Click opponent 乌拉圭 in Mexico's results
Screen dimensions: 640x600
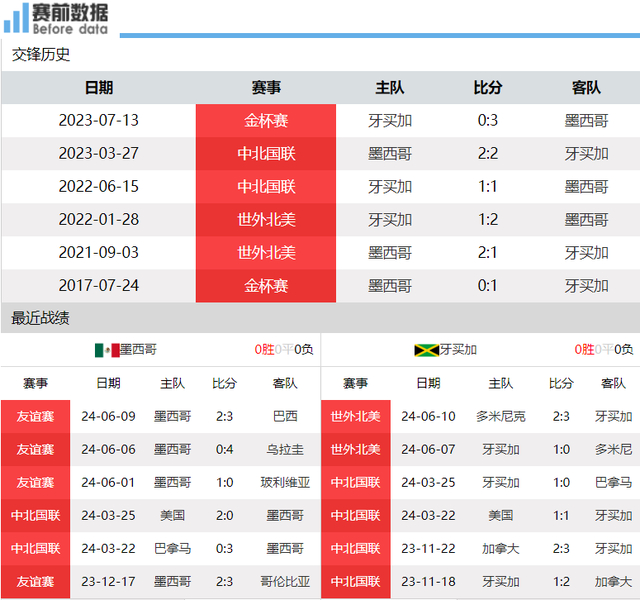tap(285, 450)
